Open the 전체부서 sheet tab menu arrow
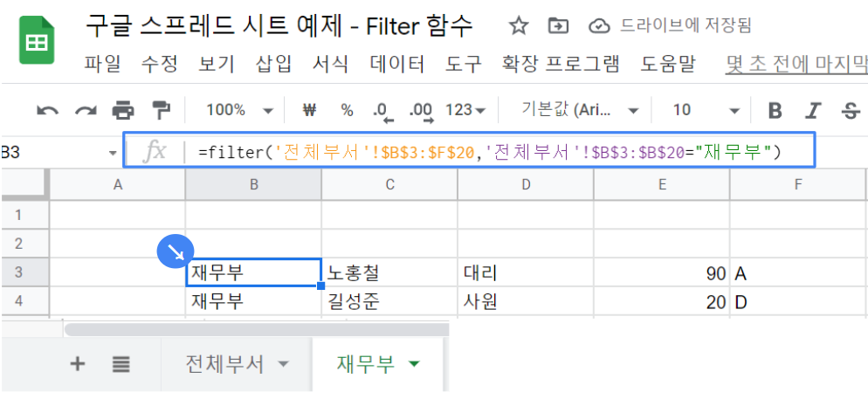 [x=283, y=364]
